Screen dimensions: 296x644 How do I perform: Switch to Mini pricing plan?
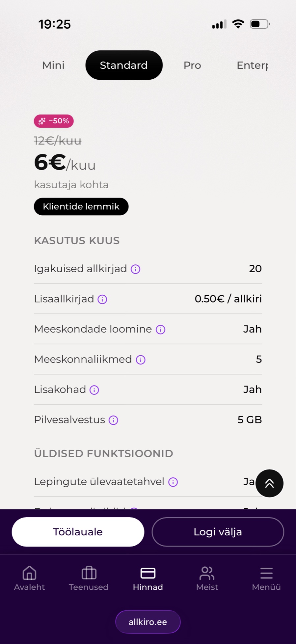click(x=53, y=65)
